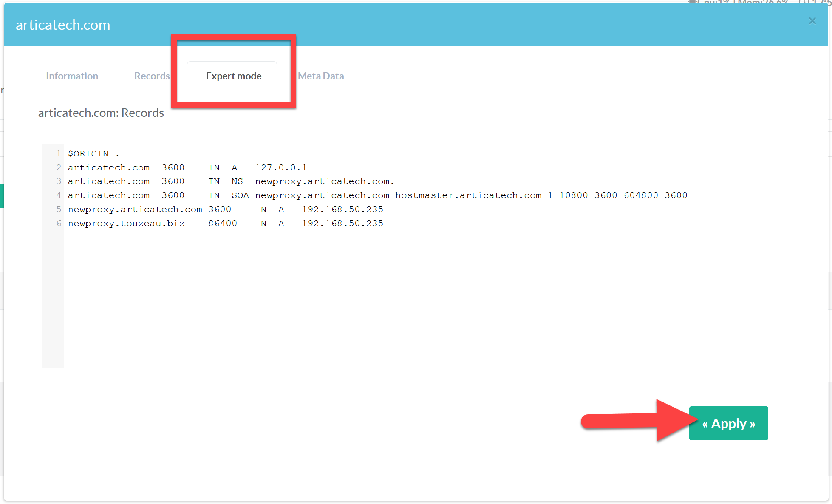
Task: Switch to the Information tab
Action: click(72, 76)
